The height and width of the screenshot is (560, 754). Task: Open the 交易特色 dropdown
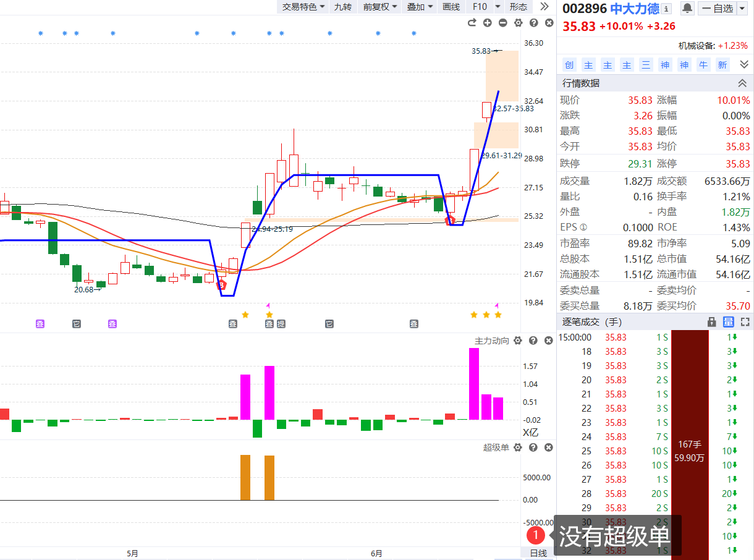pos(303,7)
